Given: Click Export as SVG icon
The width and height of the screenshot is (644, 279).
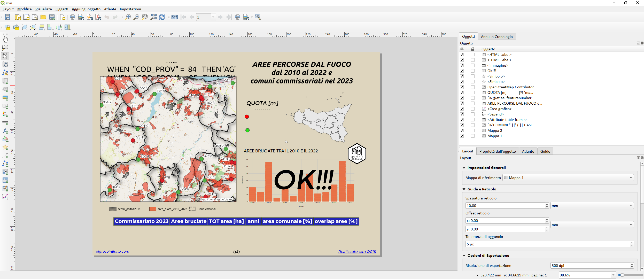Looking at the screenshot, I should point(90,17).
